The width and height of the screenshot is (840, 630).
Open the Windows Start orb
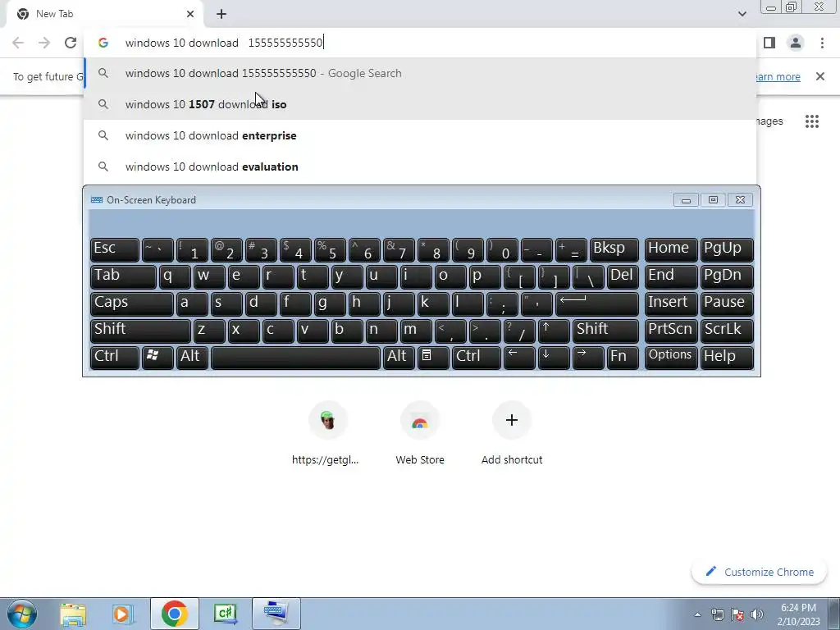(21, 614)
